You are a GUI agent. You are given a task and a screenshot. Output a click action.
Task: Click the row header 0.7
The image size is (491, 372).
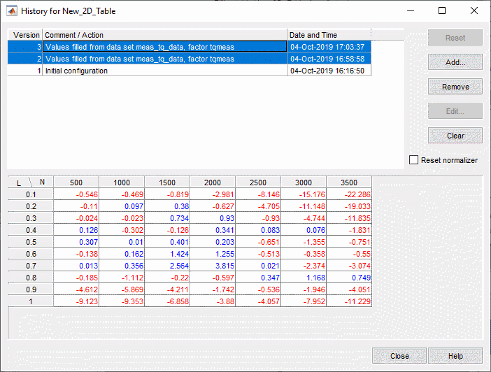(31, 266)
